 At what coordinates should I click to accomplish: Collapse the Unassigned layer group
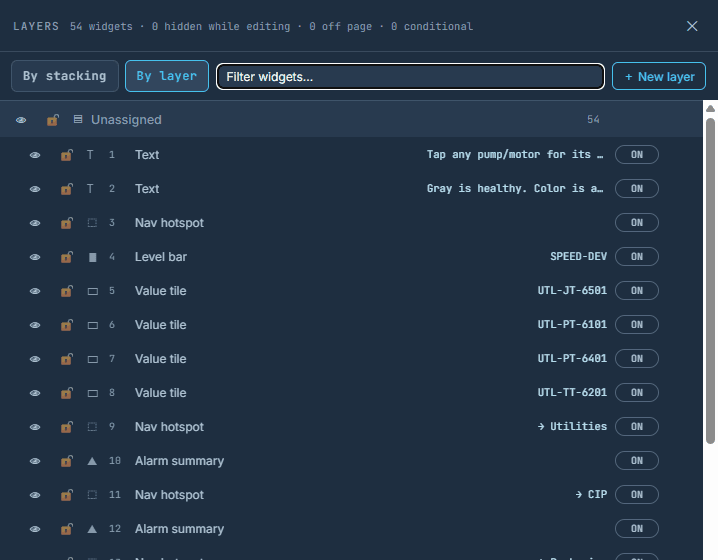coord(78,120)
